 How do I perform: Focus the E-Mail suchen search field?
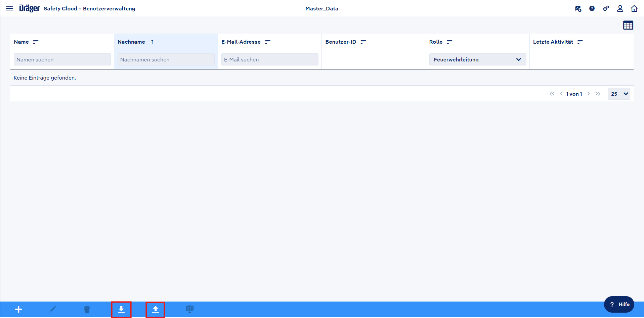click(269, 59)
